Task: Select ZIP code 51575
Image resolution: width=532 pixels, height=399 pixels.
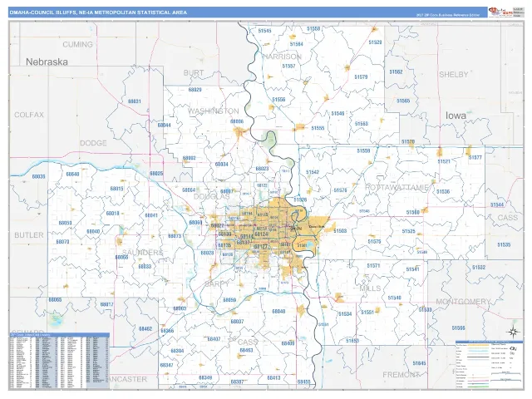Action: point(374,242)
